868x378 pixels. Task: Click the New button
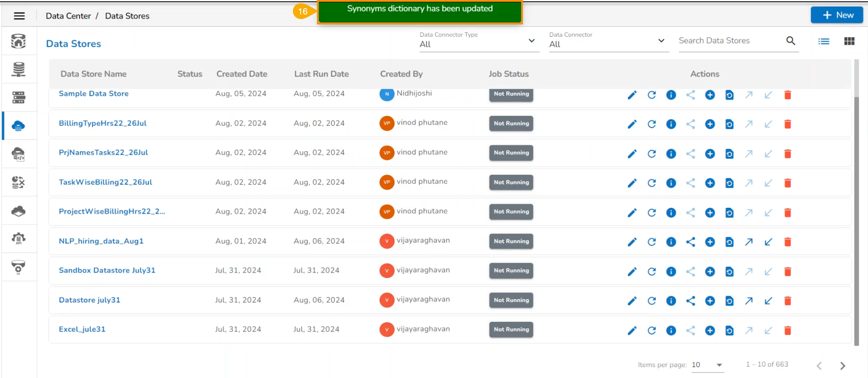[x=836, y=15]
